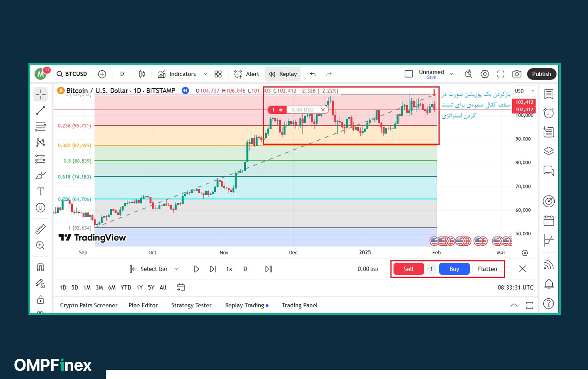Expand the layout name dropdown arrow
The width and height of the screenshot is (588, 379).
point(451,74)
